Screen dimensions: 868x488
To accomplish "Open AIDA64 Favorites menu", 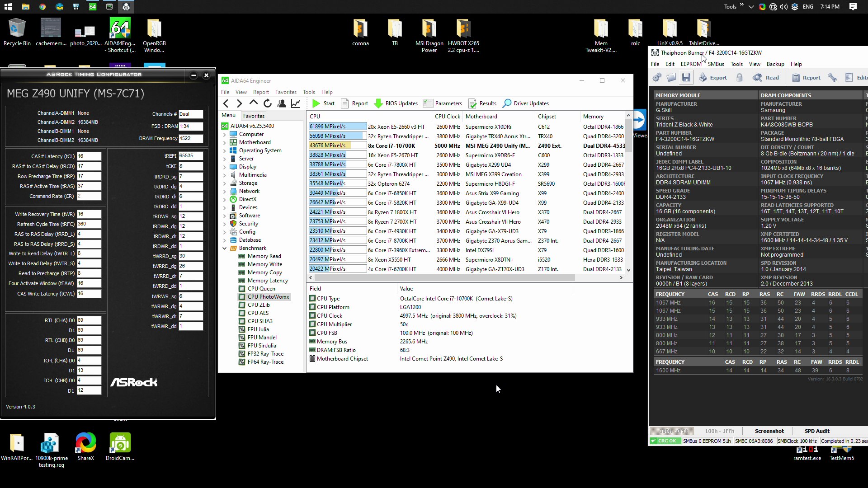I will [286, 92].
